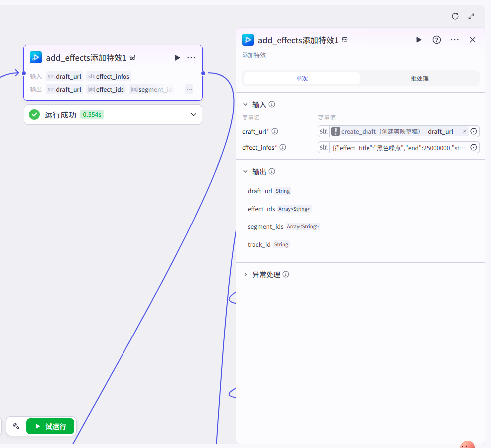Open the panel's three-dot more menu
491x448 pixels.
pyautogui.click(x=455, y=40)
